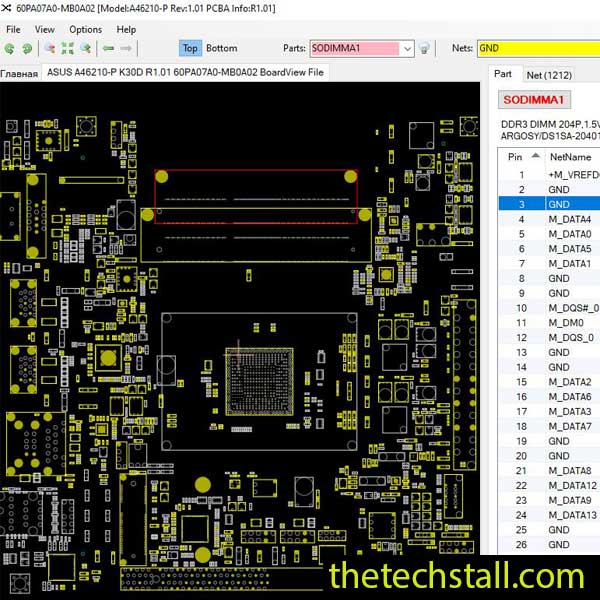Open the Options menu

(85, 30)
